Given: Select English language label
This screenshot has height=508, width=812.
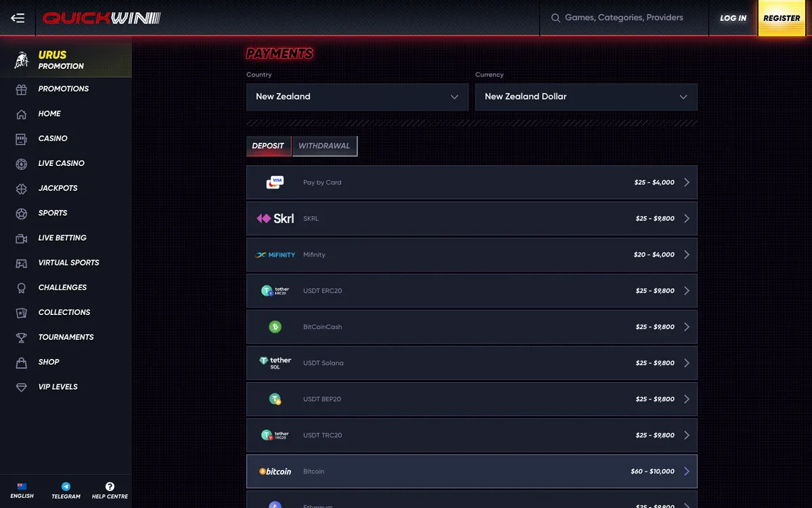Looking at the screenshot, I should tap(22, 496).
